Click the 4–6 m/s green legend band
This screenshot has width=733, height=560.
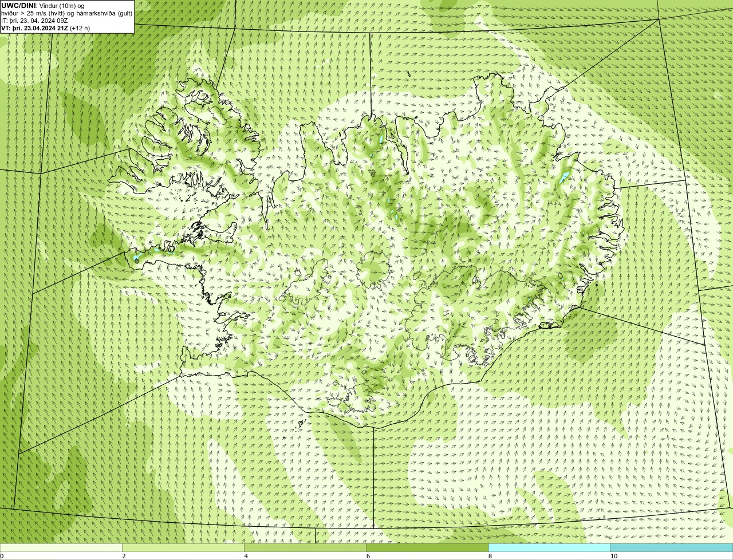(x=305, y=548)
